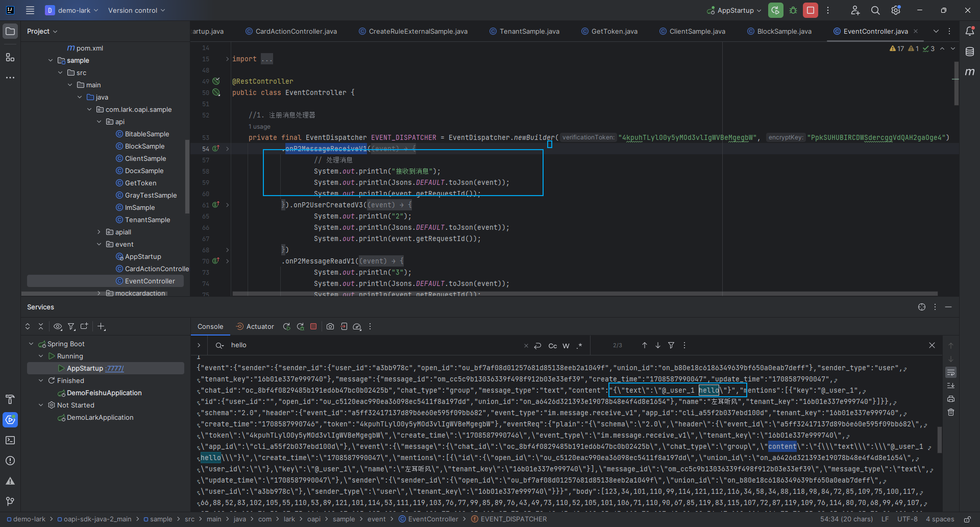The image size is (980, 527).
Task: Open ImSample class in project tree
Action: [139, 207]
